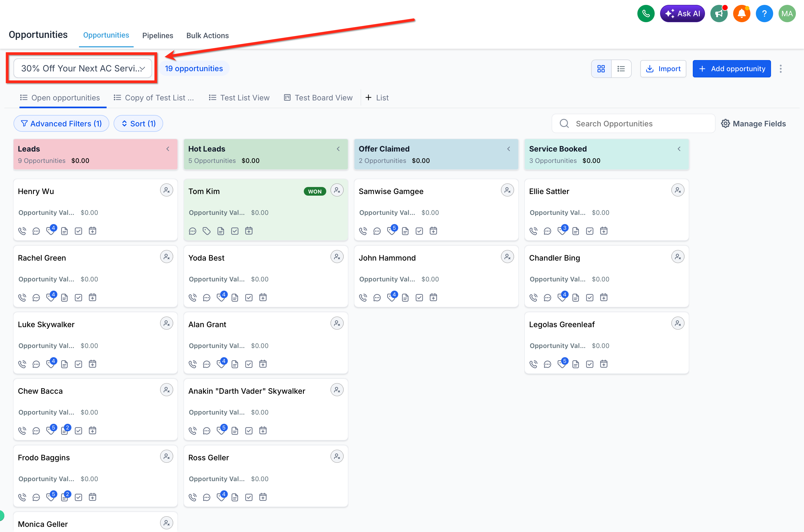Click the call icon on Henry Wu card

(x=22, y=231)
